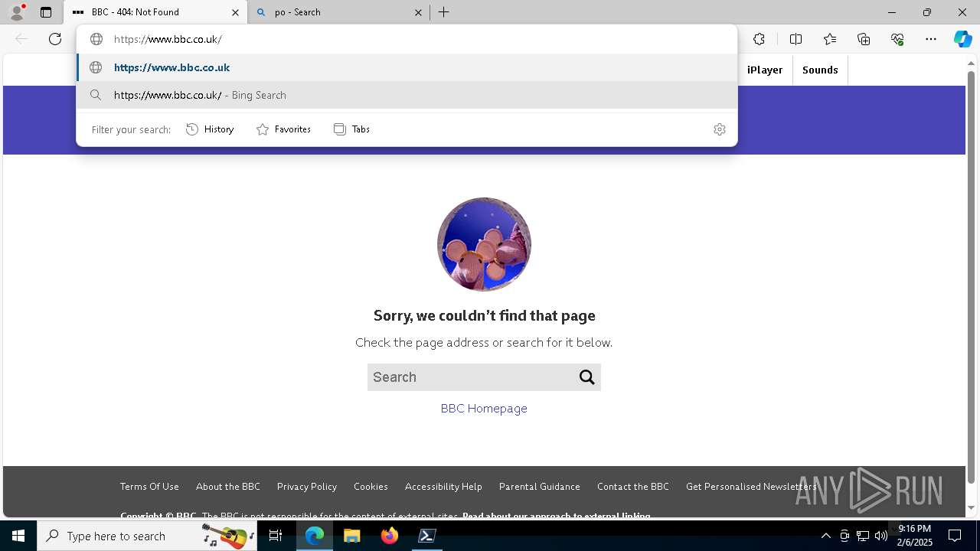Screen dimensions: 980x551
Task: Open Settings and more ellipsis menu
Action: tap(931, 39)
